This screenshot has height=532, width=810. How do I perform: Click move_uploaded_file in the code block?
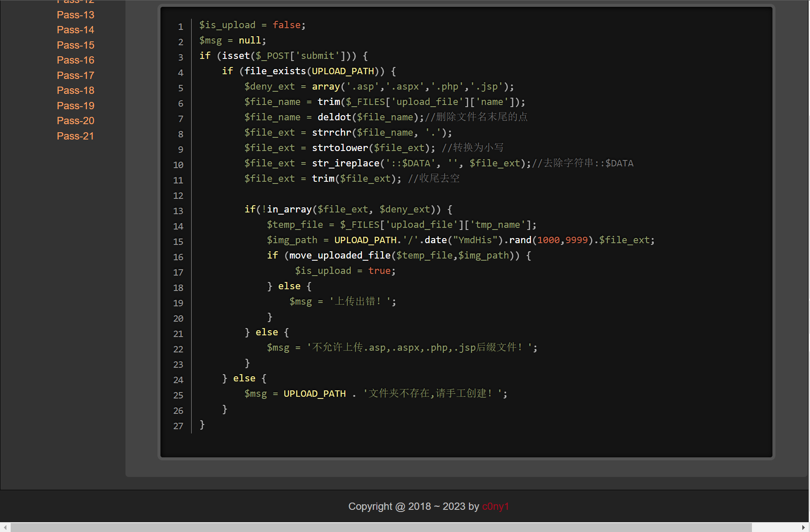340,255
